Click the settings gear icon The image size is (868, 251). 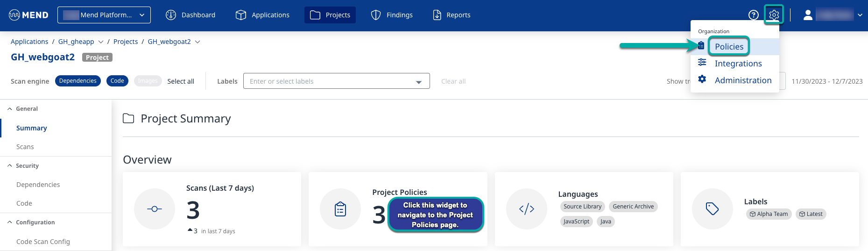click(x=774, y=15)
